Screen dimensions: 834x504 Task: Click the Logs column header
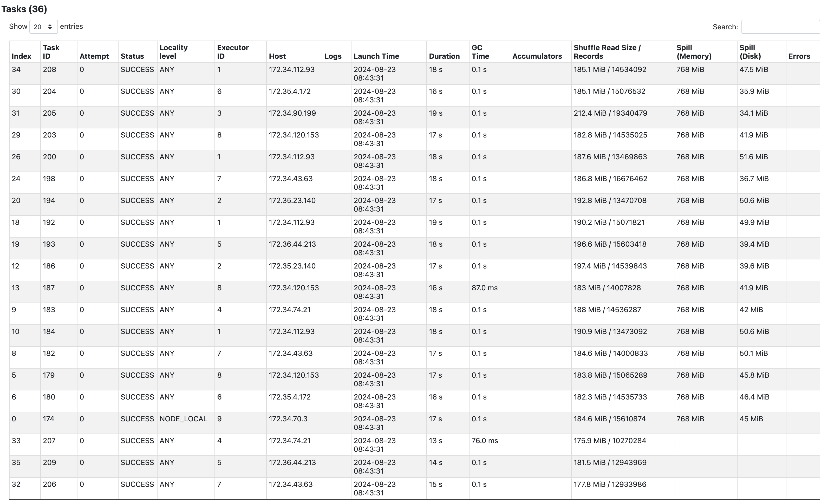[x=333, y=56]
